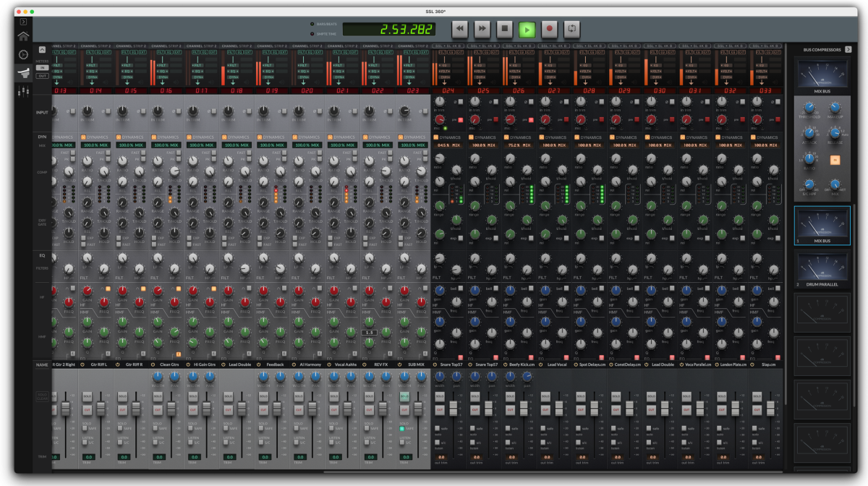Open the Home page from the SSL 360 sidebar
Screen dimensions: 868x486
(23, 35)
